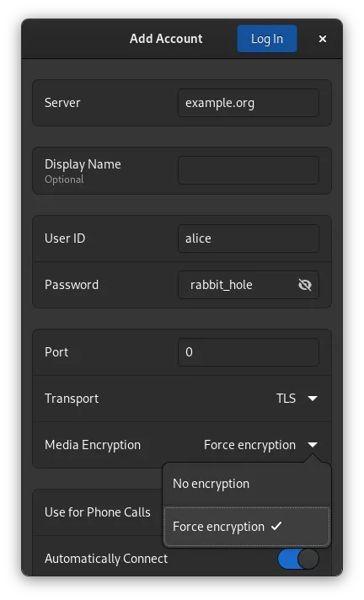The height and width of the screenshot is (600, 364).
Task: Click the Use for Phone Calls row
Action: coord(98,512)
